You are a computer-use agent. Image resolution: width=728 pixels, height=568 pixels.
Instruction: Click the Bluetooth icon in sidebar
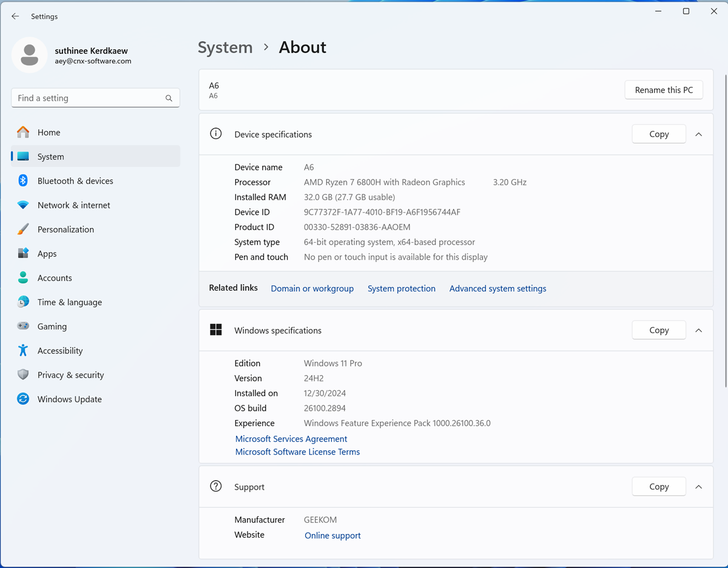click(23, 181)
